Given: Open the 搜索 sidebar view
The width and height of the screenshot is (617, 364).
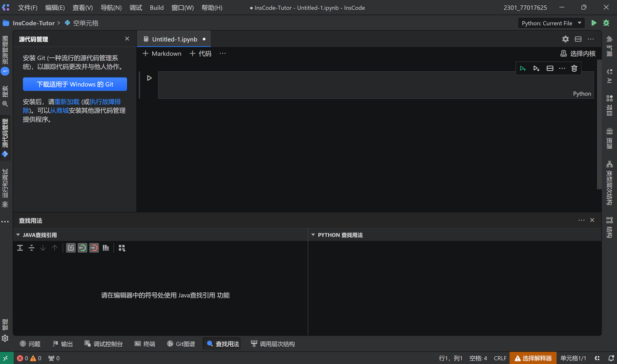Looking at the screenshot, I should [x=5, y=96].
